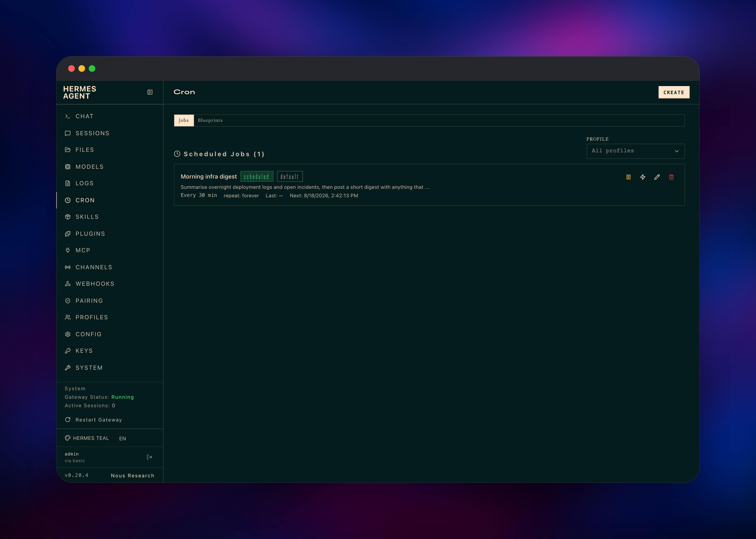Viewport: 756px width, 539px height.
Task: Open MCP plug icon
Action: 68,250
